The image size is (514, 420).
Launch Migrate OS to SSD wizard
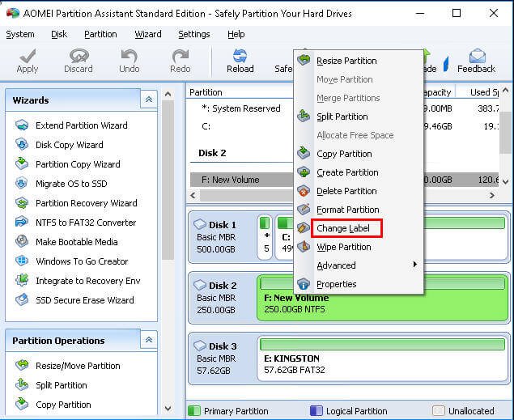(71, 184)
